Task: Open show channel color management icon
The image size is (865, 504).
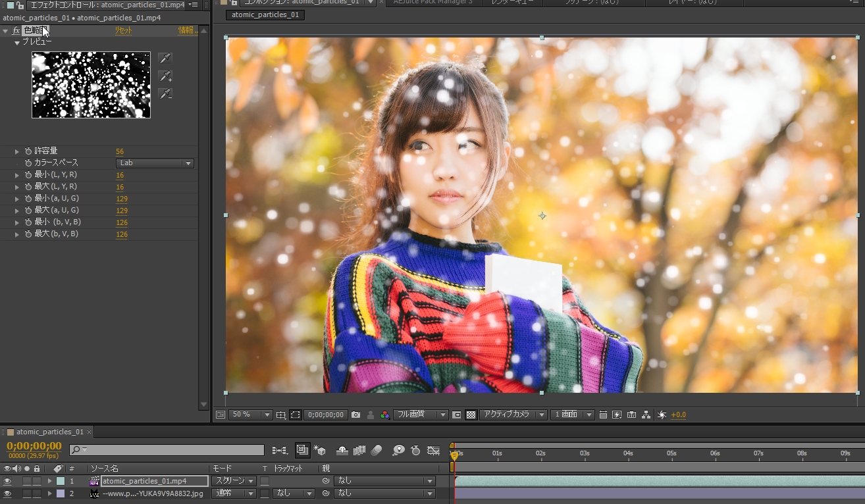Action: [x=385, y=415]
